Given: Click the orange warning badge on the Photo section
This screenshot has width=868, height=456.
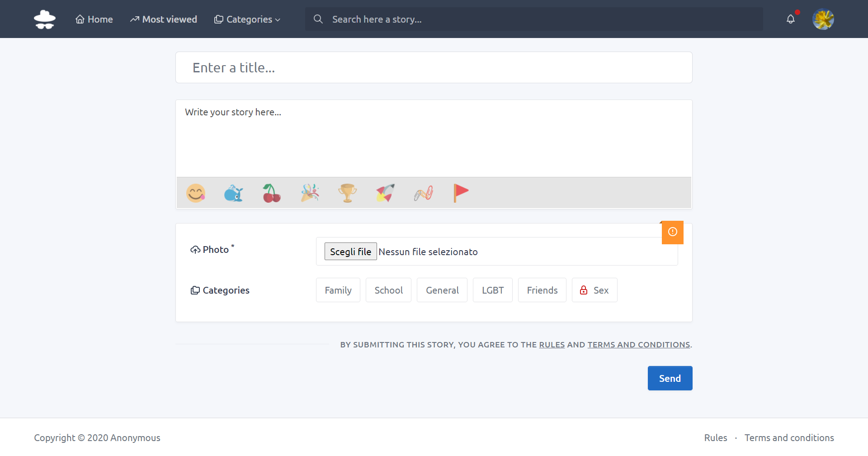Looking at the screenshot, I should pyautogui.click(x=672, y=232).
